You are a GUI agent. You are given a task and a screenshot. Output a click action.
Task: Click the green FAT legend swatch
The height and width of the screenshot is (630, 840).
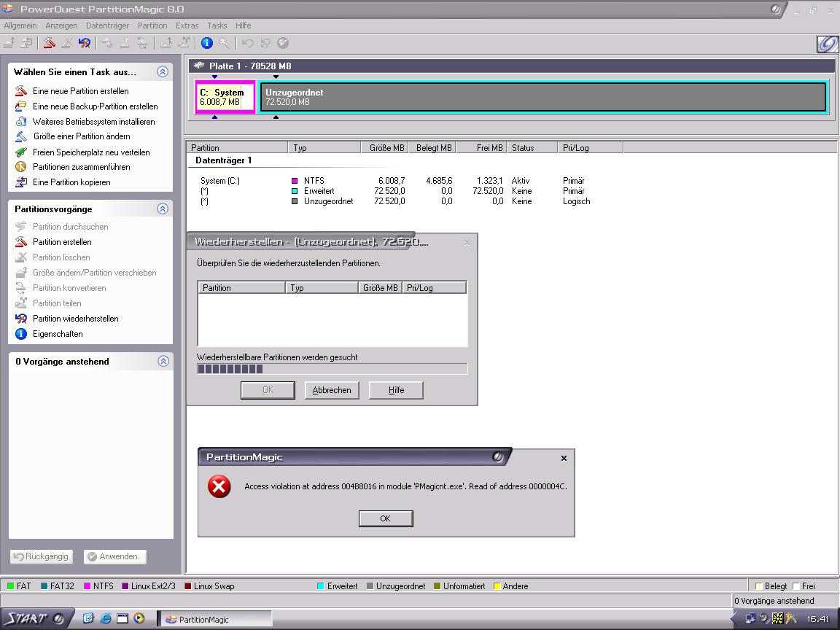coord(11,586)
